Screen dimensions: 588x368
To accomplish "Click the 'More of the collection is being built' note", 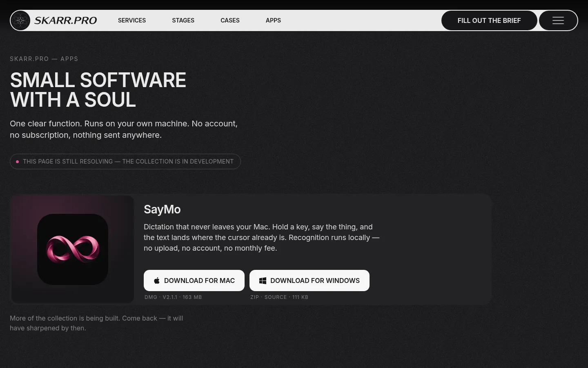I will pyautogui.click(x=96, y=323).
